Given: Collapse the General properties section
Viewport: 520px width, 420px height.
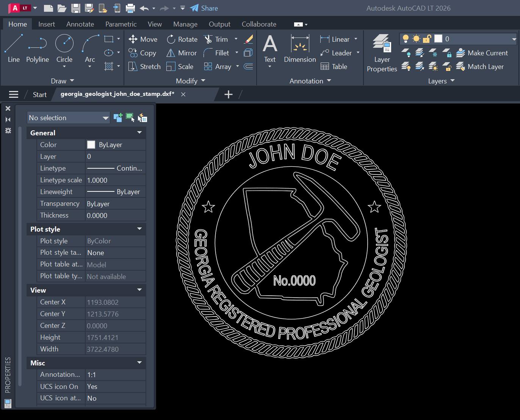Looking at the screenshot, I should pyautogui.click(x=139, y=133).
